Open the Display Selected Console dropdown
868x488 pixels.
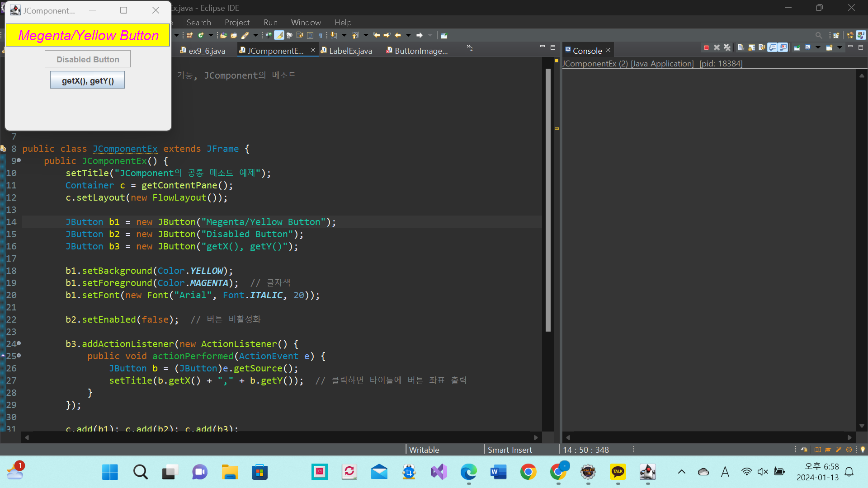(818, 47)
